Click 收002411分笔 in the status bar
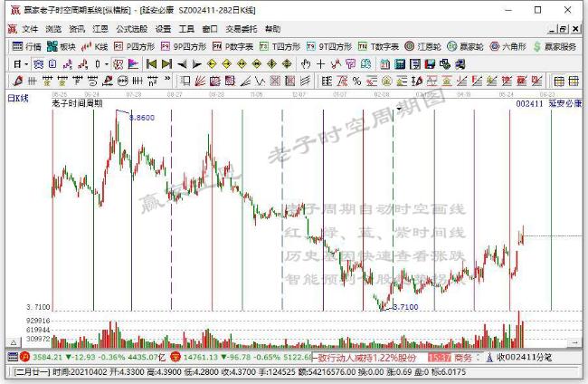 tap(525, 358)
